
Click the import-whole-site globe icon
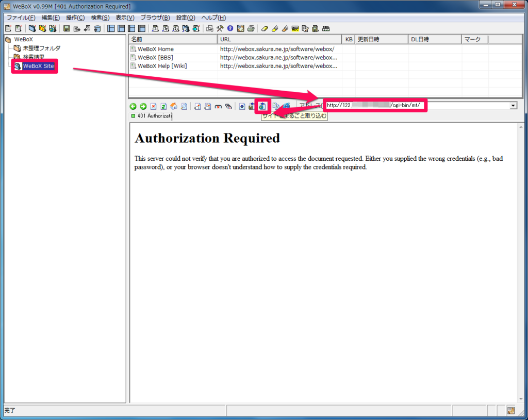[262, 106]
